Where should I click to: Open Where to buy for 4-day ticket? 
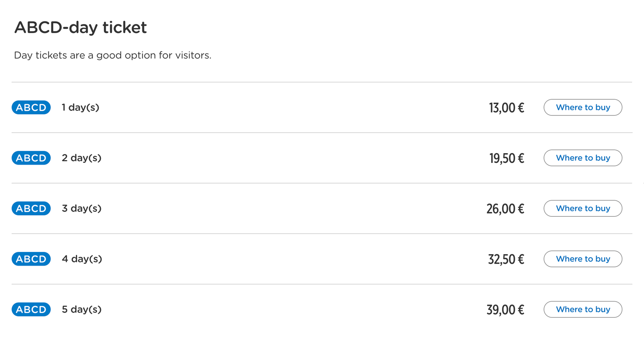click(583, 259)
